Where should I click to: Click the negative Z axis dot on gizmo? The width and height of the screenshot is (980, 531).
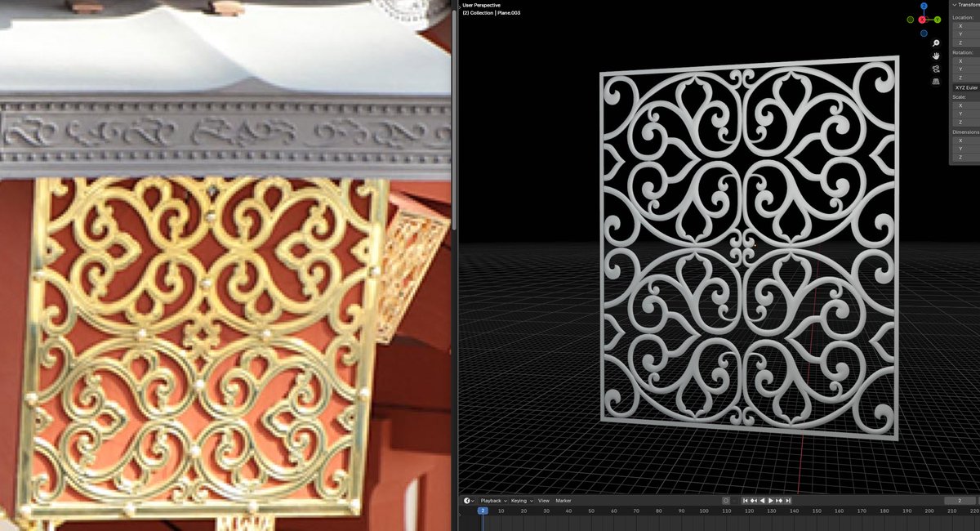point(924,33)
